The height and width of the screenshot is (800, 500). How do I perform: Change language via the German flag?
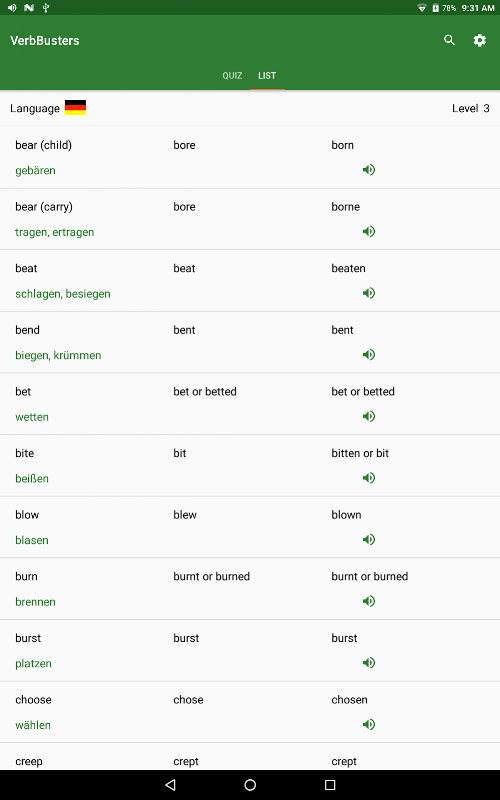[x=76, y=108]
